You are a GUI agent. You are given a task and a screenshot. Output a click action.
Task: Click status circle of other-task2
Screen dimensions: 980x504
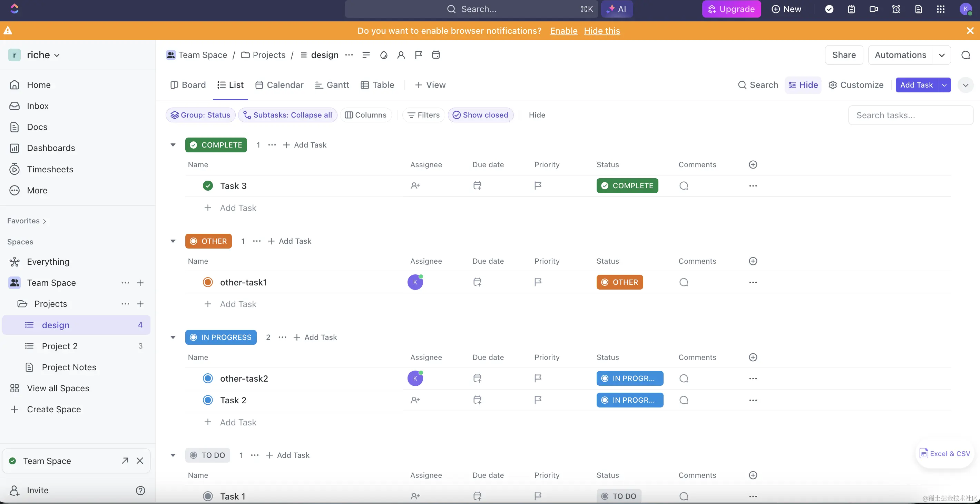pos(208,378)
